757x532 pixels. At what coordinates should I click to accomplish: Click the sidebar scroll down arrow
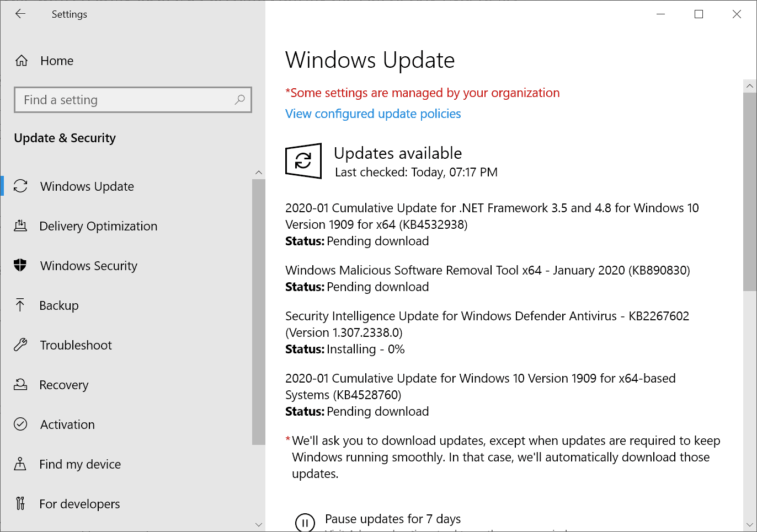[259, 524]
